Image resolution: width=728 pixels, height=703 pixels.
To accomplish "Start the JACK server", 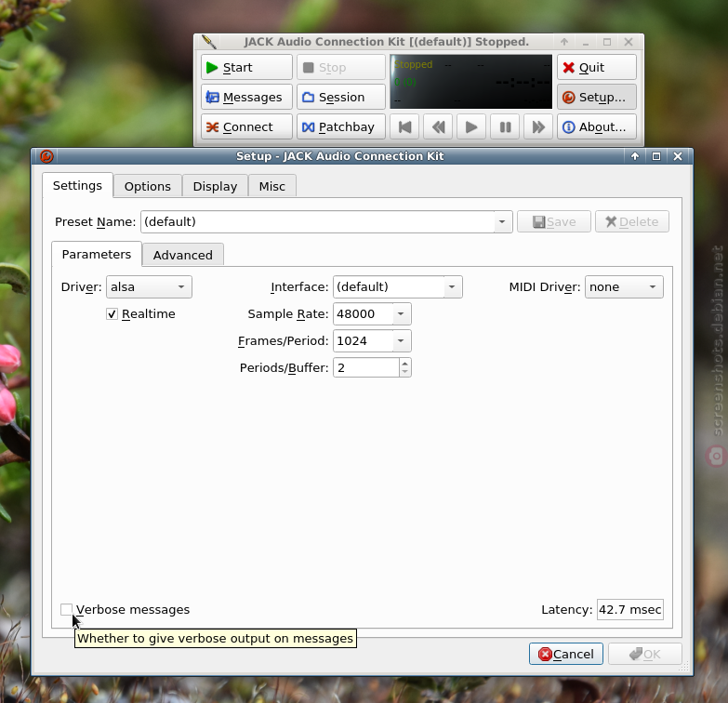I will (x=246, y=67).
